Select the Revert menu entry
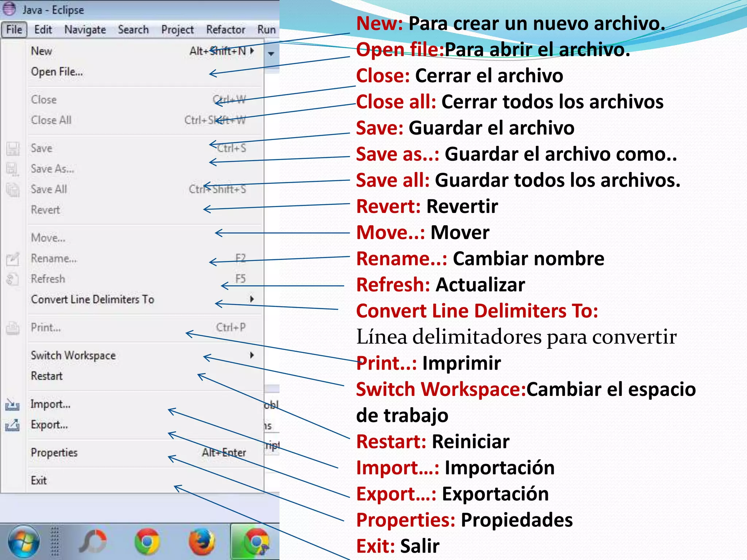 coord(145,210)
